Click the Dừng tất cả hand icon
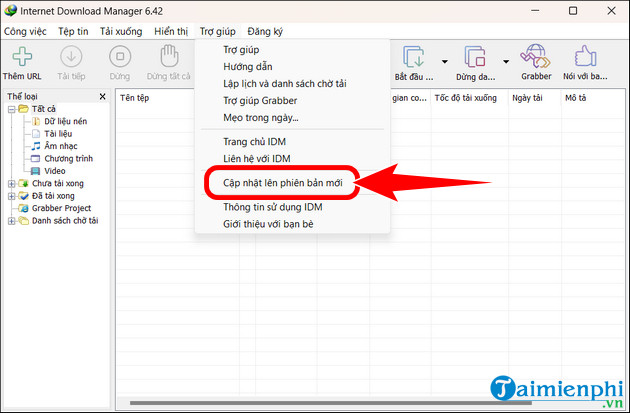 pos(169,56)
